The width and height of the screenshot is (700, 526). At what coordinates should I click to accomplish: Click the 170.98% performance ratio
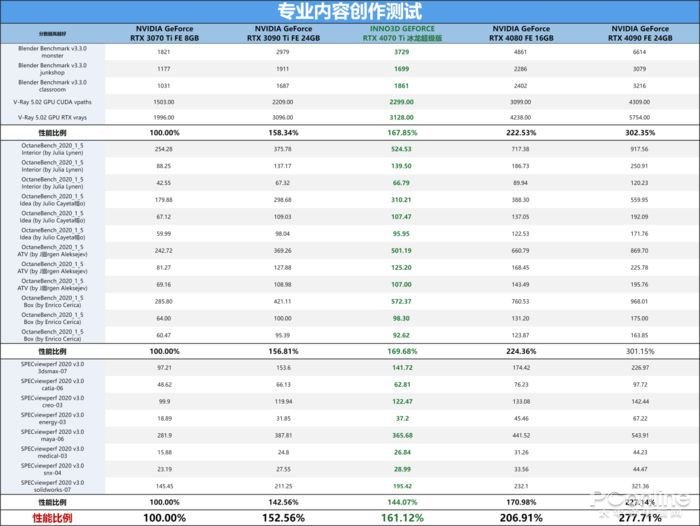[521, 503]
